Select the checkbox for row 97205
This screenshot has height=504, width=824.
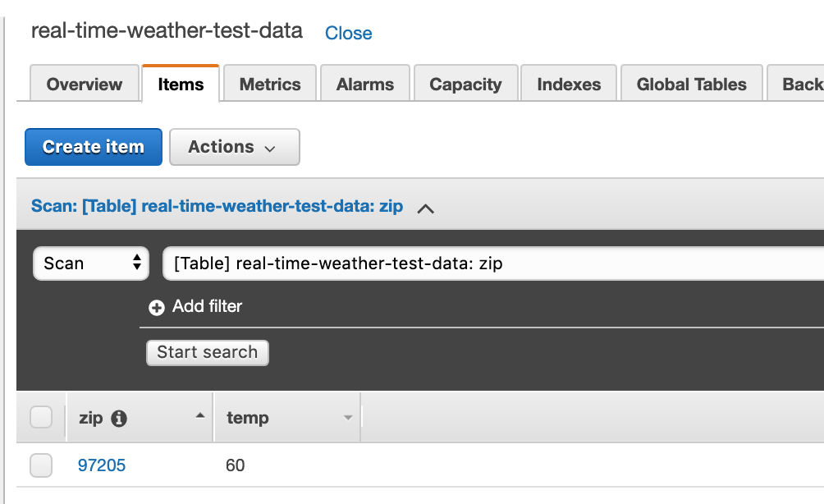pyautogui.click(x=41, y=465)
